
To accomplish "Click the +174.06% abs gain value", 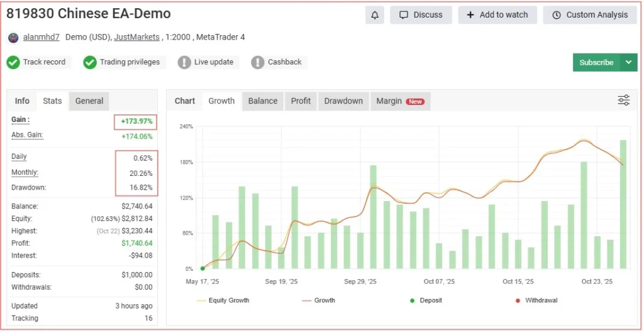I will pyautogui.click(x=137, y=136).
